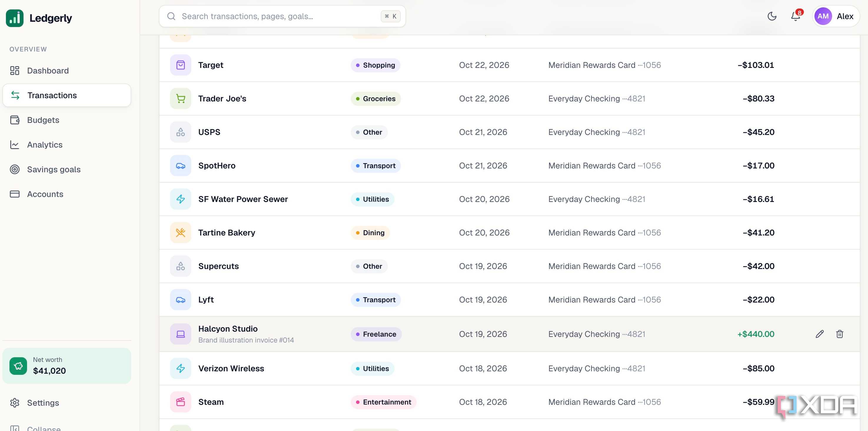Open the Alex profile menu
The width and height of the screenshot is (868, 431).
pos(835,16)
